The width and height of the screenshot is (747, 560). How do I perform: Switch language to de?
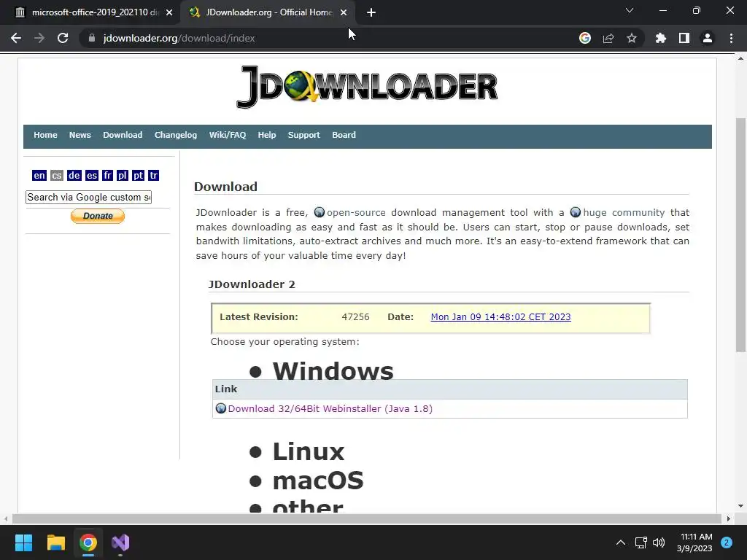[74, 175]
